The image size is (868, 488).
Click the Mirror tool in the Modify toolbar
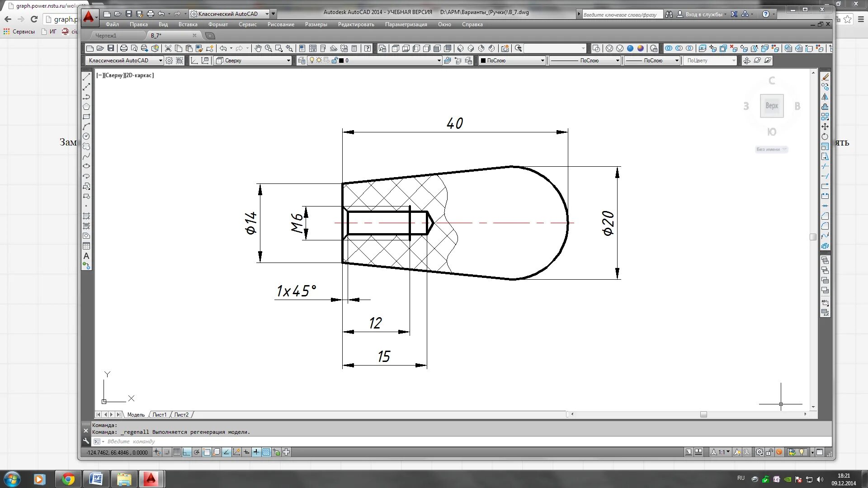point(825,97)
